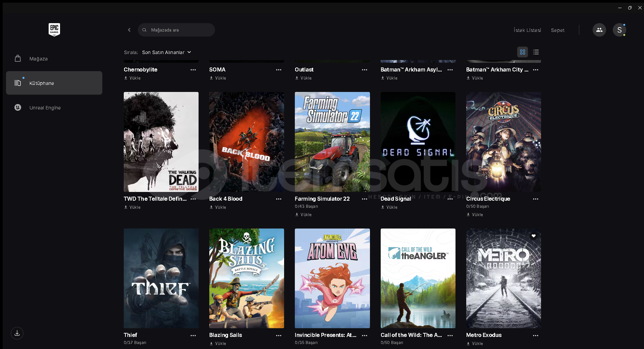Image resolution: width=644 pixels, height=349 pixels.
Task: Open options menu for Batman Arkham Asylum
Action: pyautogui.click(x=450, y=70)
